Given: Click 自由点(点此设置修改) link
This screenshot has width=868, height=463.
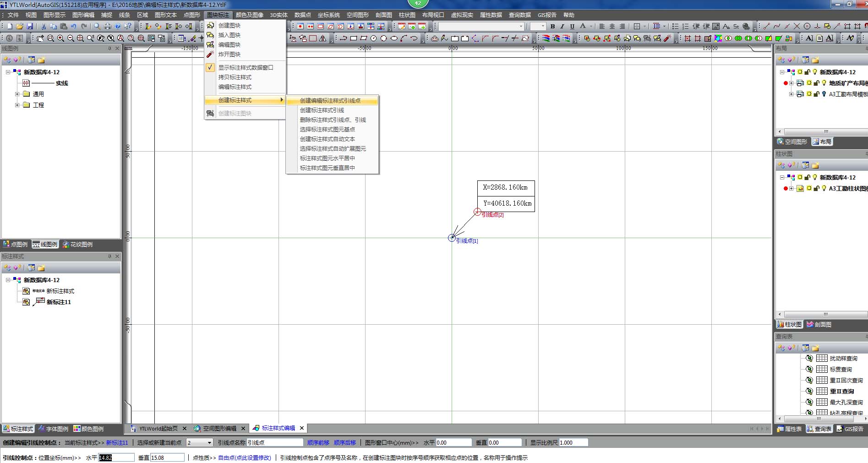Looking at the screenshot, I should point(245,458).
